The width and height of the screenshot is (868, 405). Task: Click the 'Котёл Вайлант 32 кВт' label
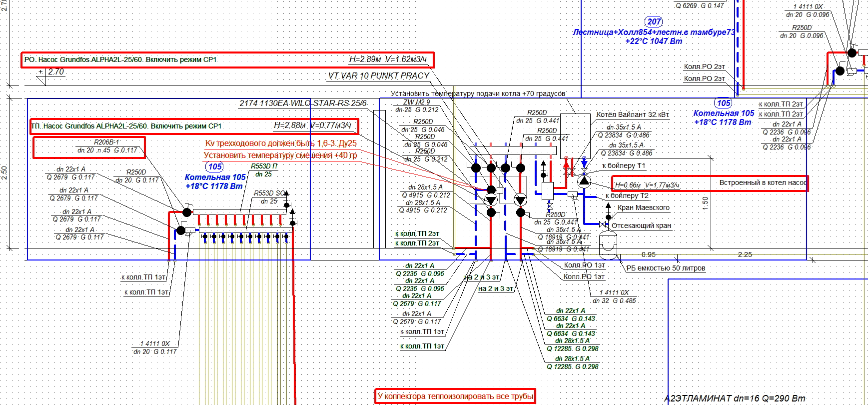click(x=632, y=114)
